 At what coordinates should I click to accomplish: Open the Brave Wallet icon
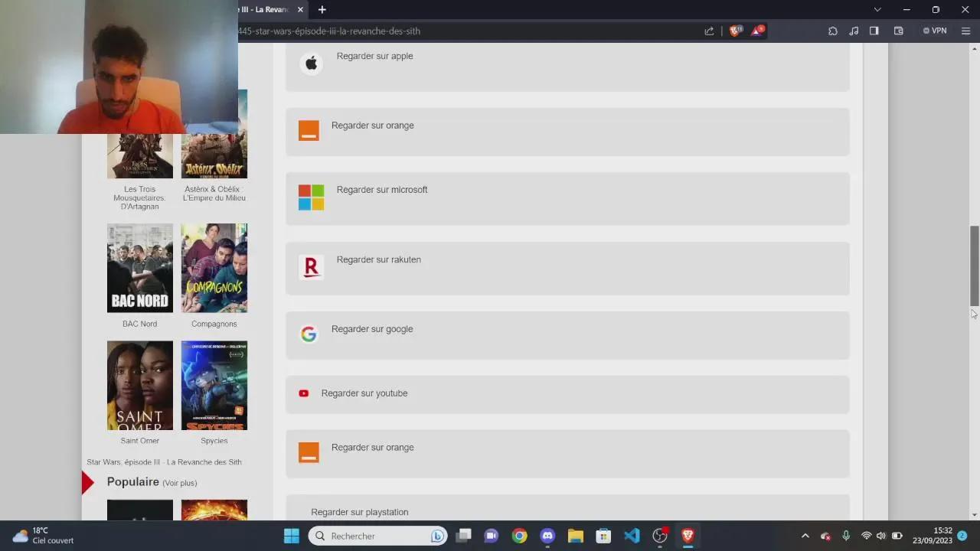[899, 31]
